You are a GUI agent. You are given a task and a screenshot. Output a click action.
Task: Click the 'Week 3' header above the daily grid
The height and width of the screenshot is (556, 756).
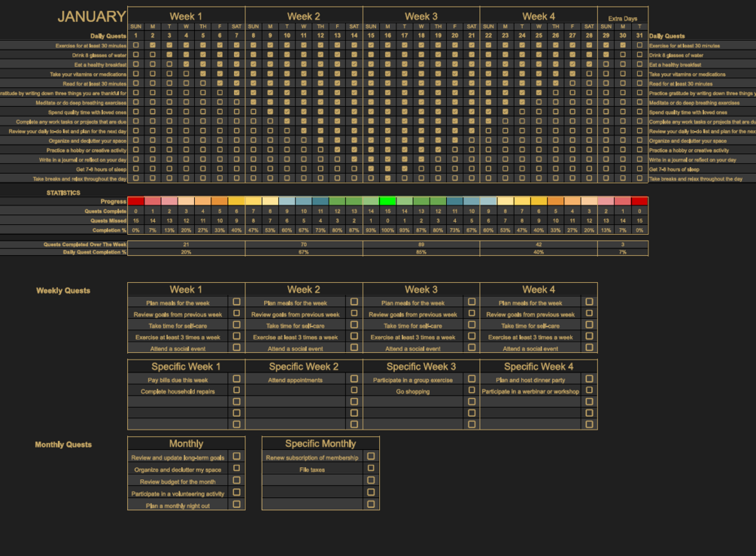coord(421,17)
